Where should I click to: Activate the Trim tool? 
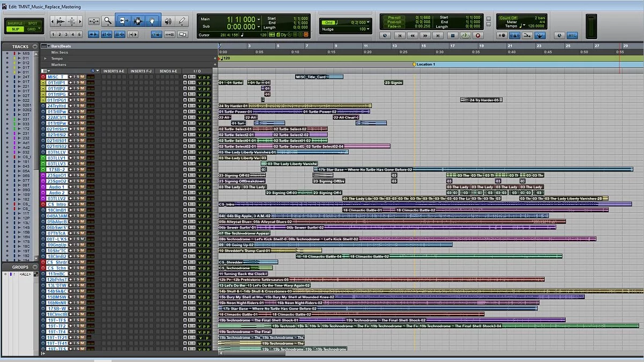point(123,21)
